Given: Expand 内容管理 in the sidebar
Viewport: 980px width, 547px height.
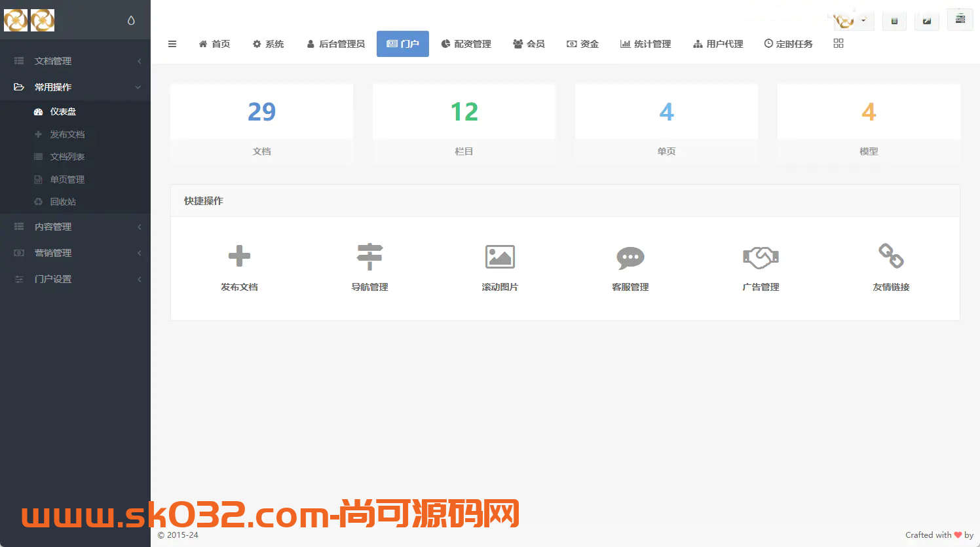Looking at the screenshot, I should pos(75,227).
